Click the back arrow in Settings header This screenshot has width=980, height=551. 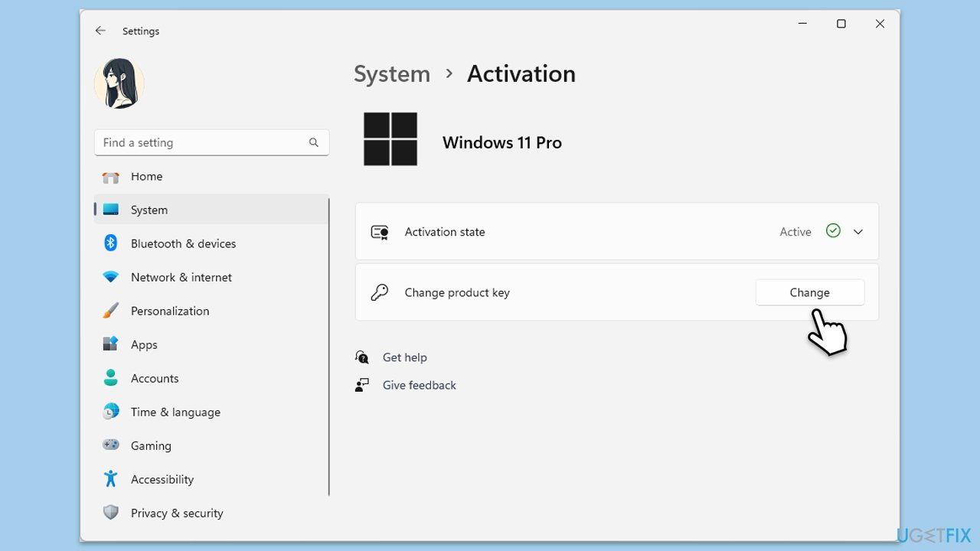point(100,31)
